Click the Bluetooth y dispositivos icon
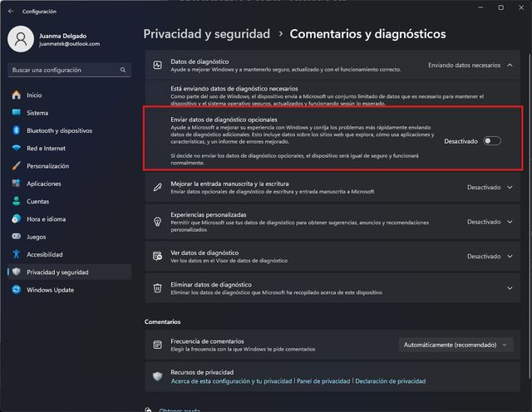 tap(16, 130)
